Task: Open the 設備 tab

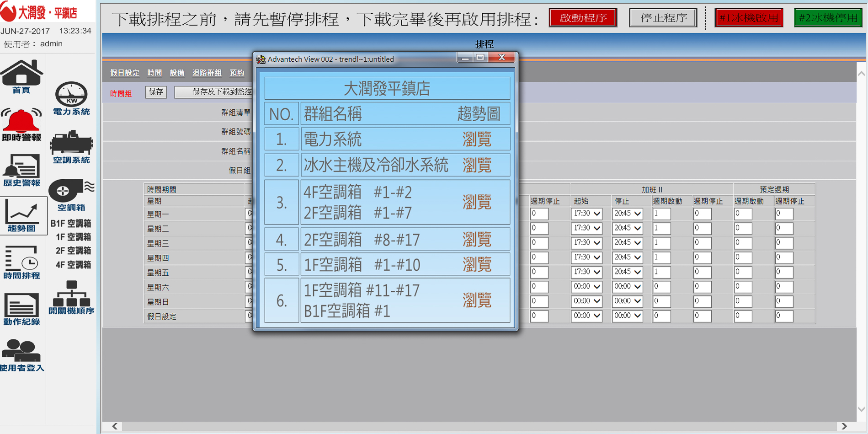Action: pyautogui.click(x=177, y=73)
